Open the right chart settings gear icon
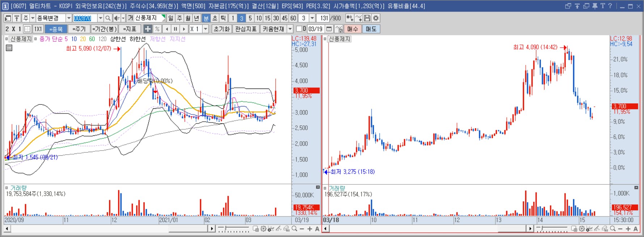 point(582,229)
